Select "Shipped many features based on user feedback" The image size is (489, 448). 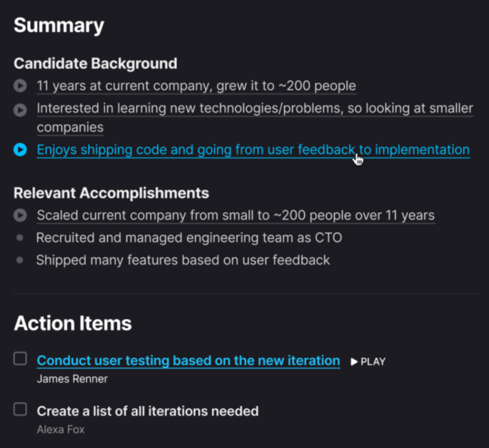click(x=183, y=260)
